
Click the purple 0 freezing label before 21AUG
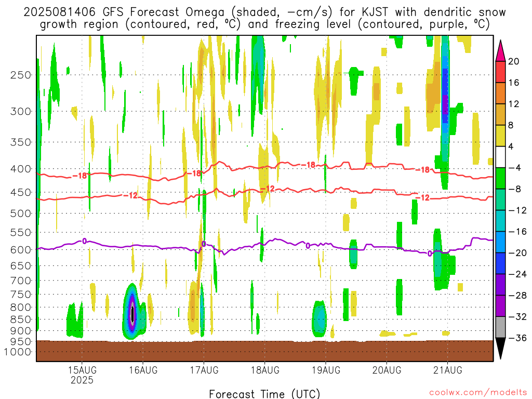[430, 254]
